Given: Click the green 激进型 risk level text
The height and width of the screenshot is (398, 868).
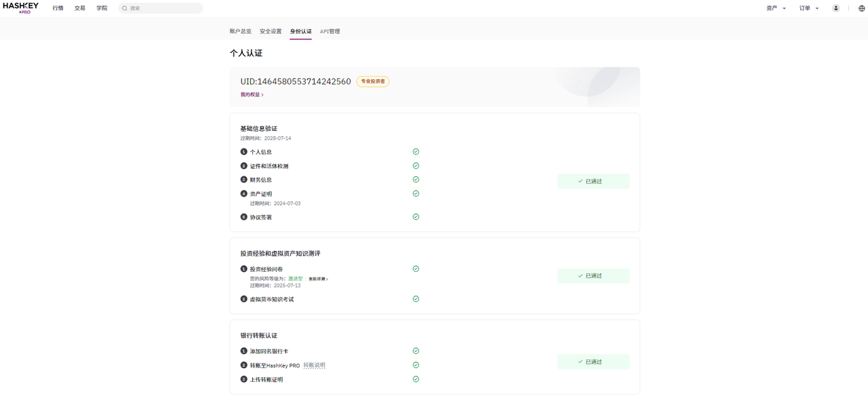Looking at the screenshot, I should (295, 279).
